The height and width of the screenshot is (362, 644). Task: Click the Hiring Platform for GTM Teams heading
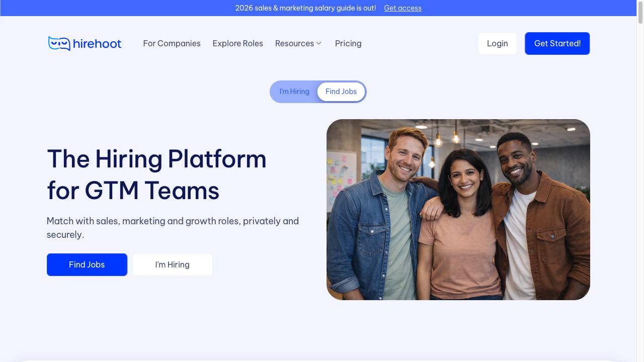[156, 174]
